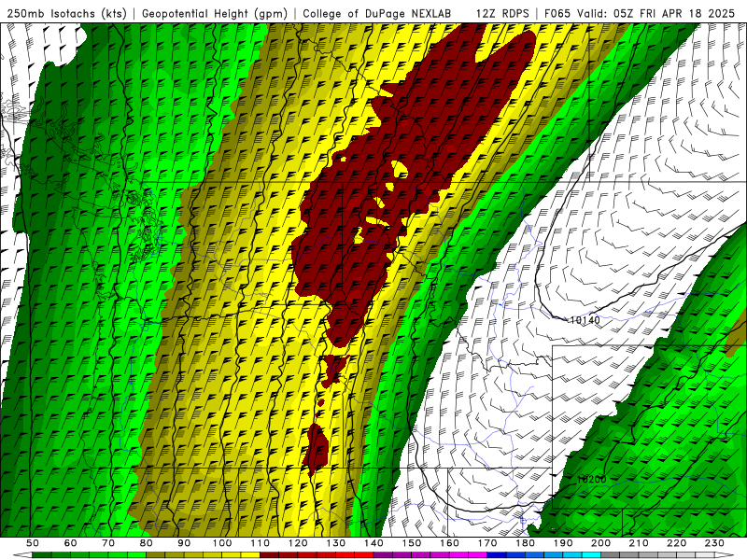Screen dimensions: 747x560
Task: Click the dark blue color bar segment right of 170
Action: click(x=497, y=555)
